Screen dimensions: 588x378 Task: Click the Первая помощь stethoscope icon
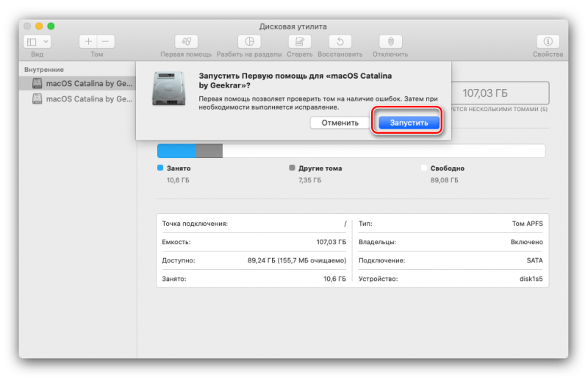(187, 41)
